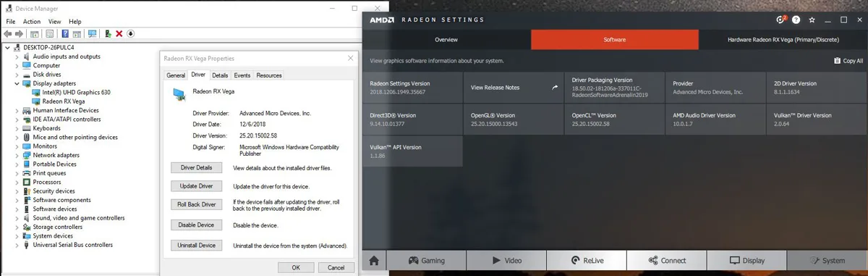This screenshot has width=868, height=276.
Task: Click the Radeon Settings Version tile
Action: pyautogui.click(x=412, y=87)
